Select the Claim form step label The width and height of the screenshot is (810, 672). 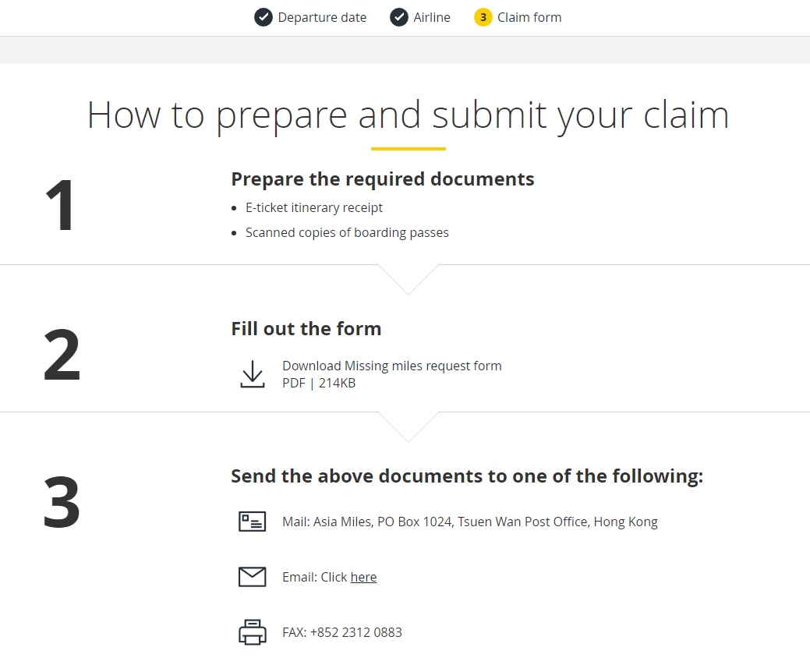[x=529, y=17]
